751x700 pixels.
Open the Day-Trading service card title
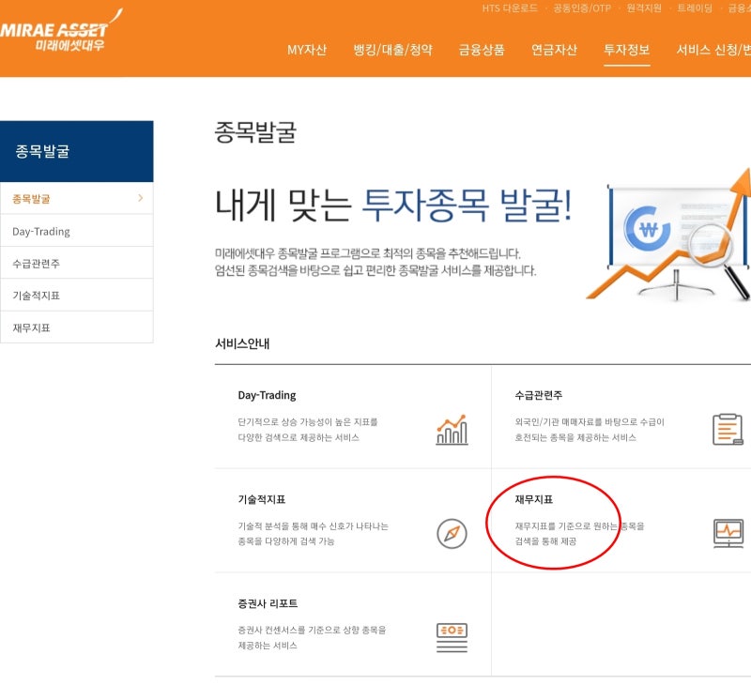pyautogui.click(x=267, y=395)
